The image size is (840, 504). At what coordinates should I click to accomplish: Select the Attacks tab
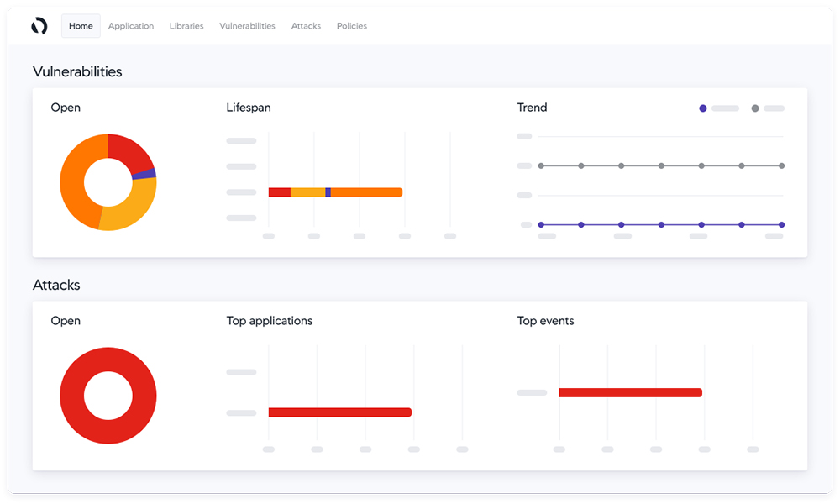(306, 26)
